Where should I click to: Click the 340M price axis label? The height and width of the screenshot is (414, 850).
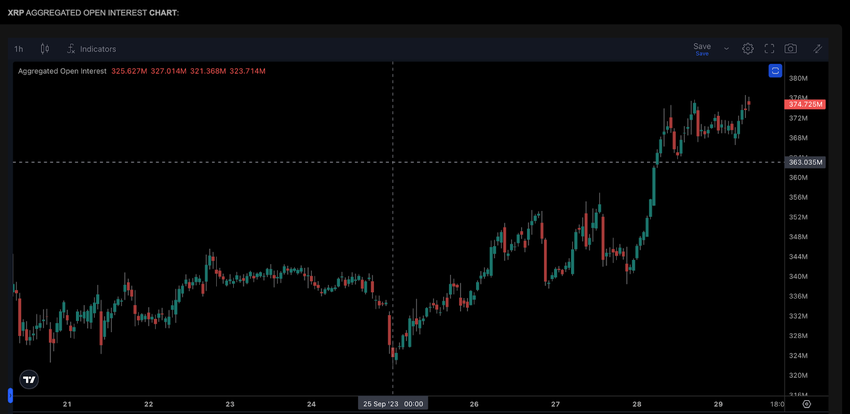pyautogui.click(x=798, y=276)
